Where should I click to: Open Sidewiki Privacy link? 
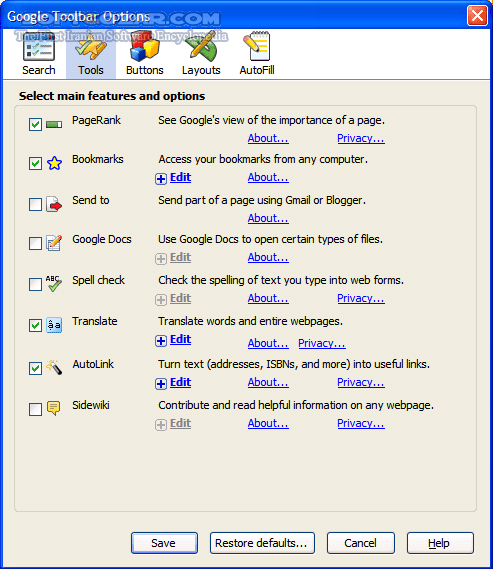(361, 423)
